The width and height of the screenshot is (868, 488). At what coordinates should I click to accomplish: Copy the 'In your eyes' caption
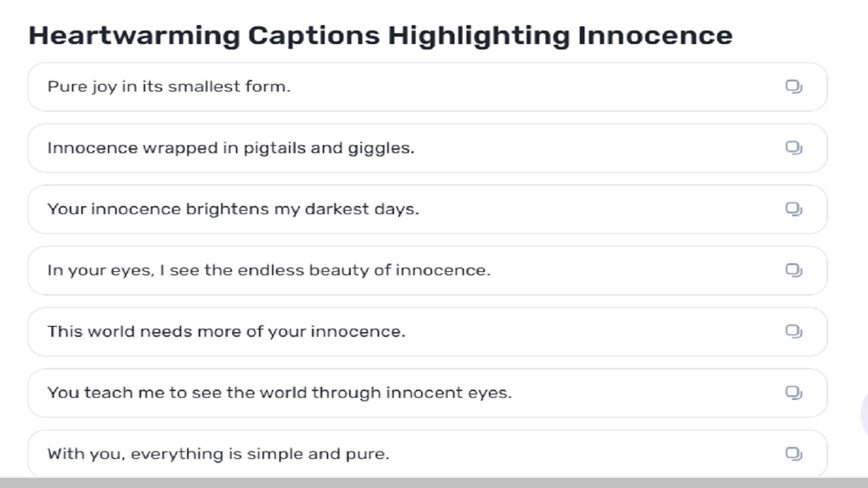(793, 270)
